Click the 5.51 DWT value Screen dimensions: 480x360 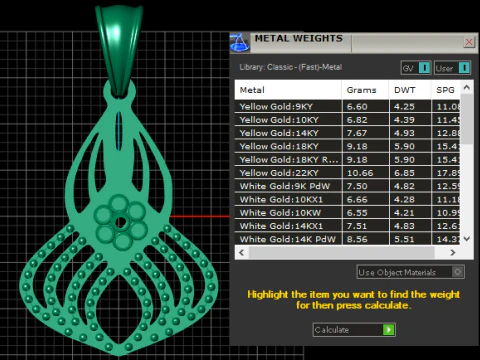404,239
